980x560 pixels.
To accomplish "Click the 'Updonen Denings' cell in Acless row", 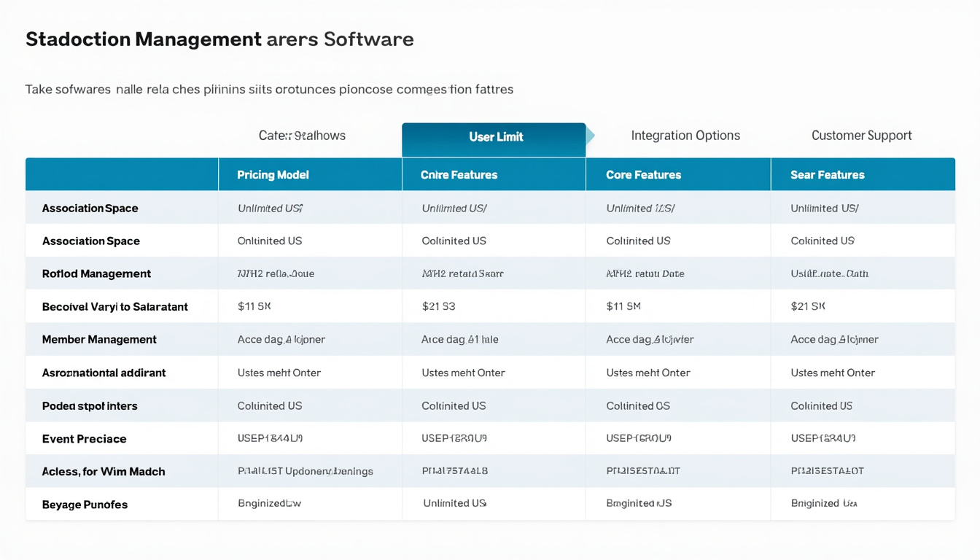I will point(306,472).
